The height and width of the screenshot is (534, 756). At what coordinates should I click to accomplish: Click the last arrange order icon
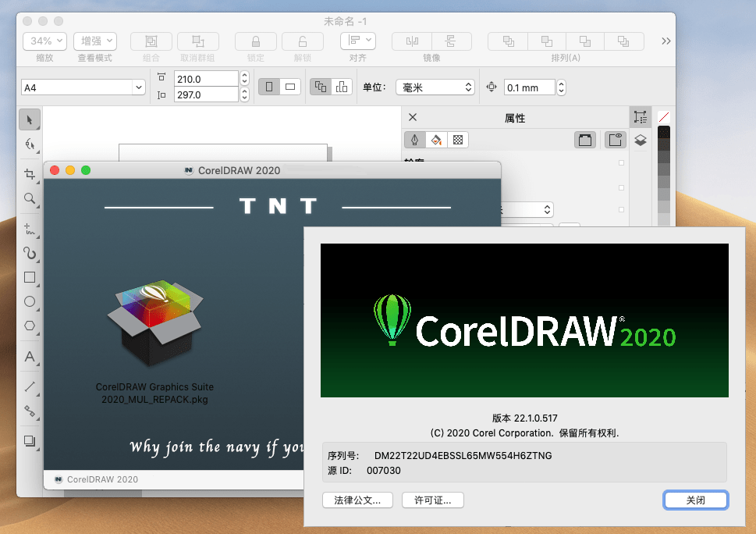click(624, 41)
